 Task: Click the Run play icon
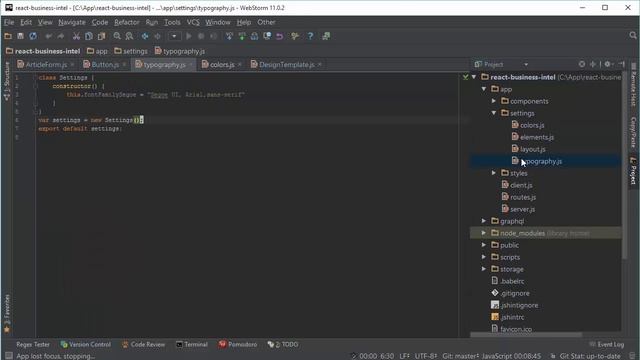tap(189, 36)
